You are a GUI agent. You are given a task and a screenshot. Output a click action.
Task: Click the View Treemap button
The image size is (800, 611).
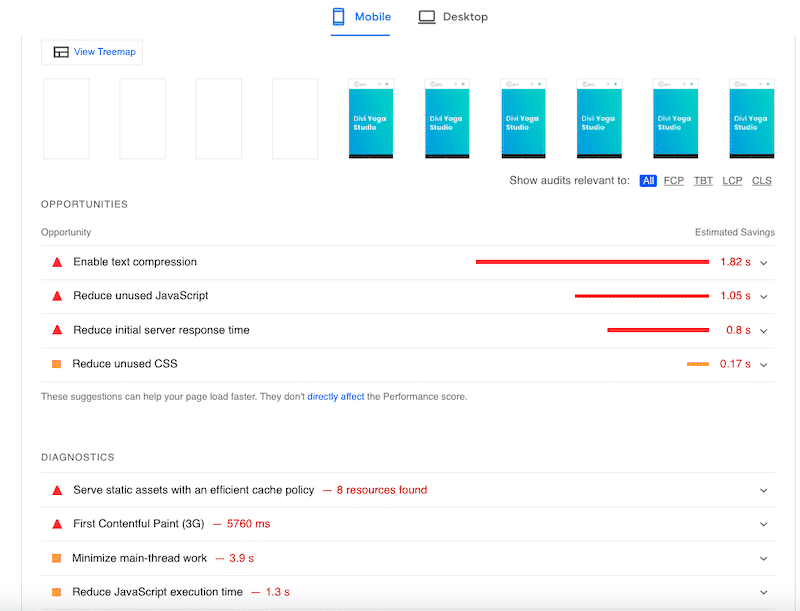pos(91,51)
